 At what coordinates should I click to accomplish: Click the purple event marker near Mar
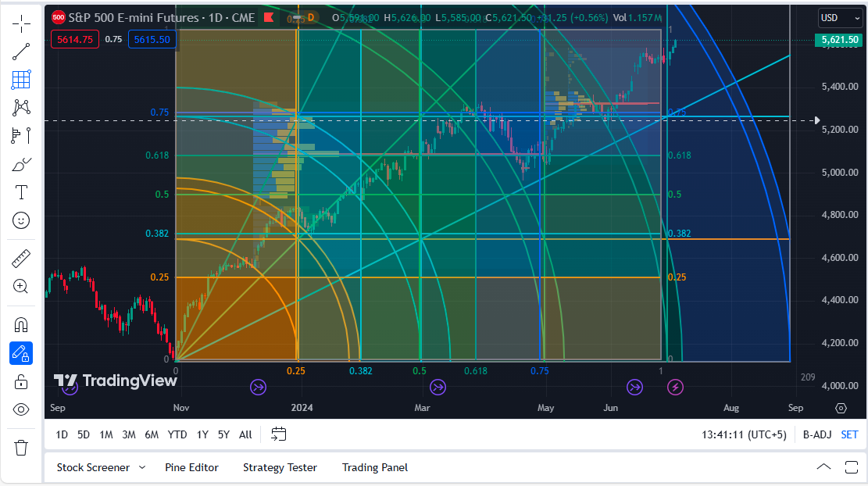(438, 387)
